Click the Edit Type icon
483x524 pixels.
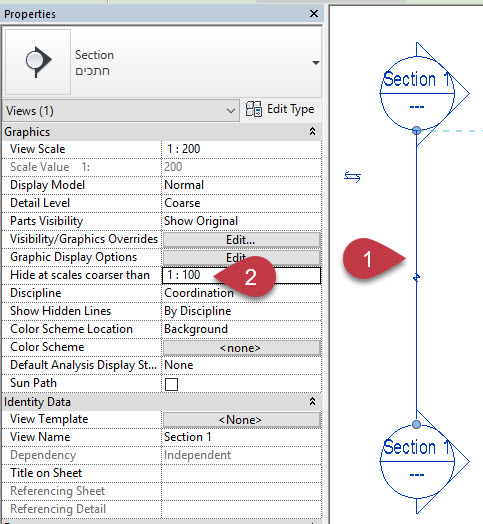(x=254, y=109)
